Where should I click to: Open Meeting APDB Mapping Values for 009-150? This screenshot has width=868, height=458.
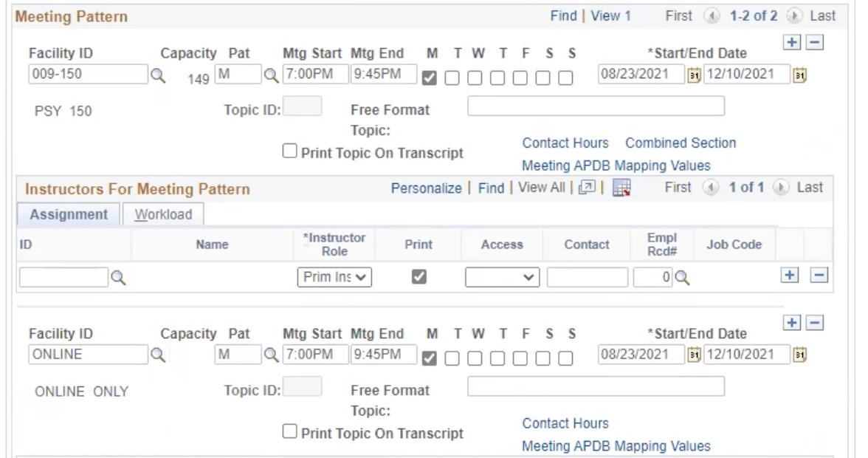[616, 165]
